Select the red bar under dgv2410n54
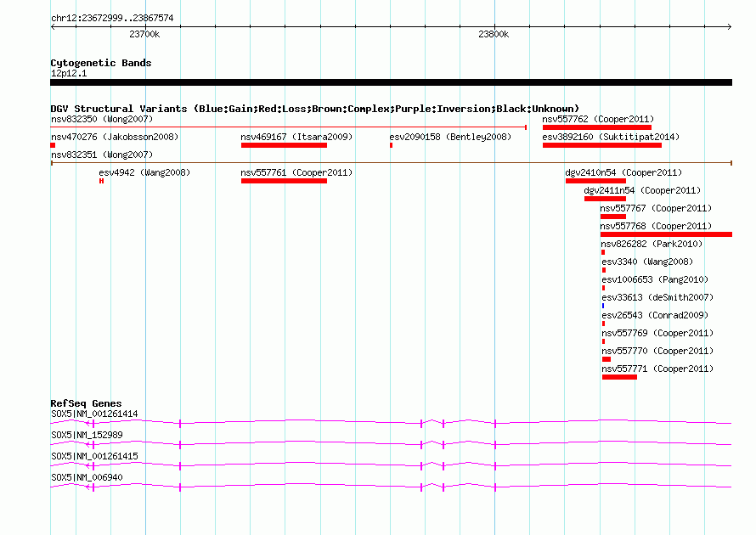 596,181
